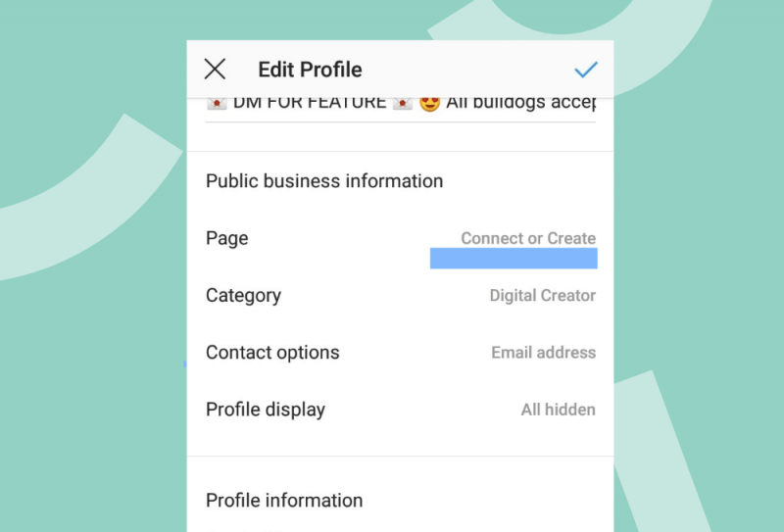Click the Edit Profile title

[x=310, y=70]
